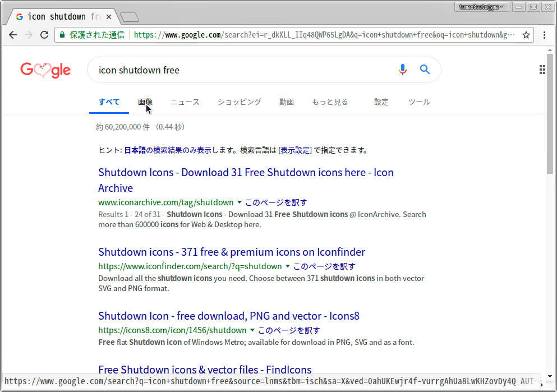557x392 pixels.
Task: Expand dropdown arrow next to icons8.com URL
Action: point(252,330)
